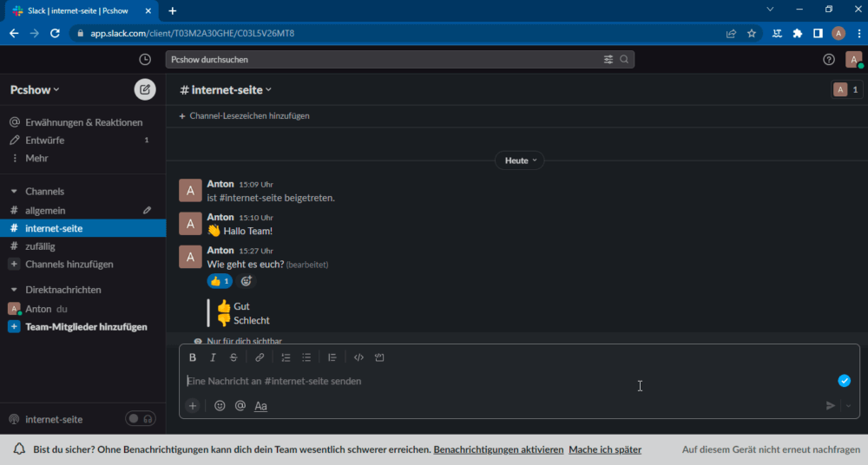Click the blue checkmark icon in composer
The width and height of the screenshot is (868, 465).
[x=844, y=381]
